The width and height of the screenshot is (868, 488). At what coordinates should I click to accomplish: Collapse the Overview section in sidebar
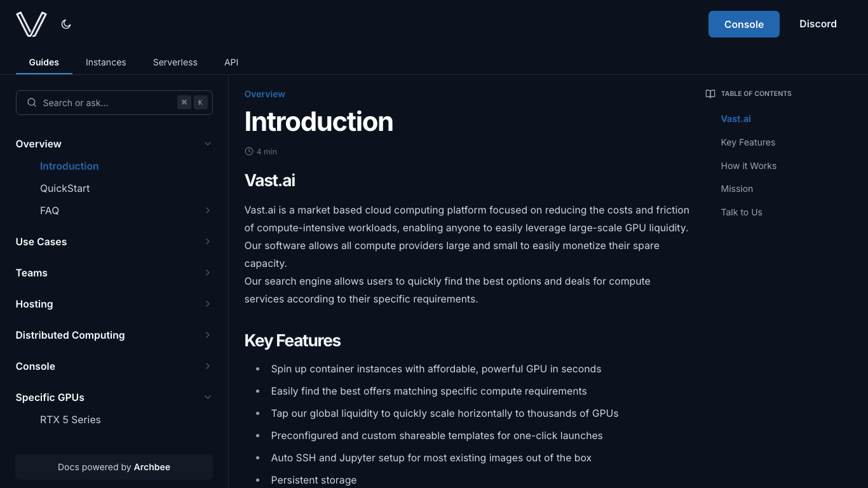(207, 144)
